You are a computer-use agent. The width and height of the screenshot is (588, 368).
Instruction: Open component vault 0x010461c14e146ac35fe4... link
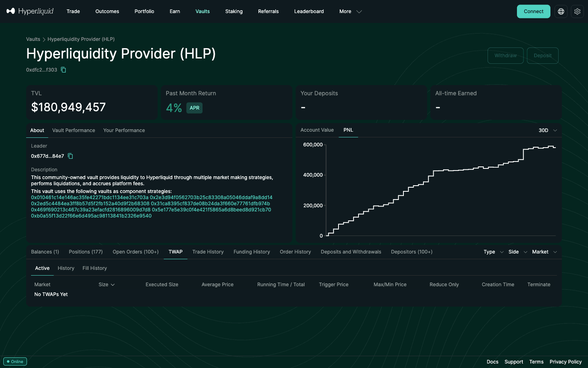coord(90,197)
